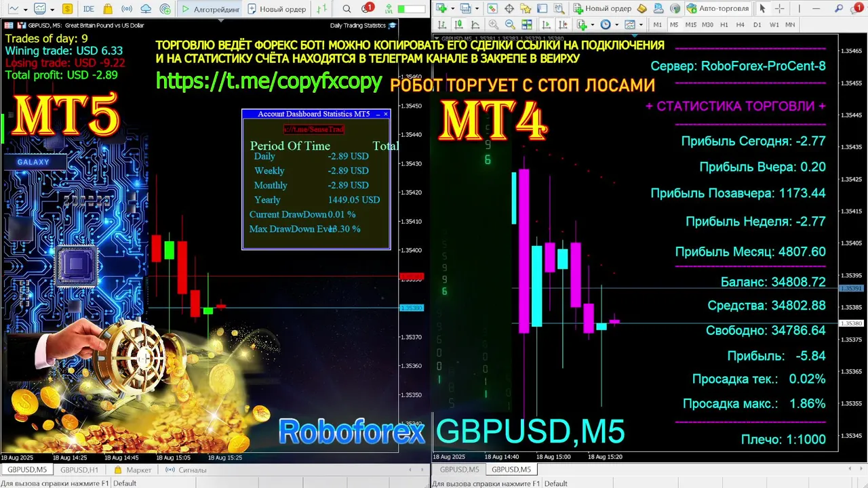Open the MT5 account notification icon

(366, 8)
